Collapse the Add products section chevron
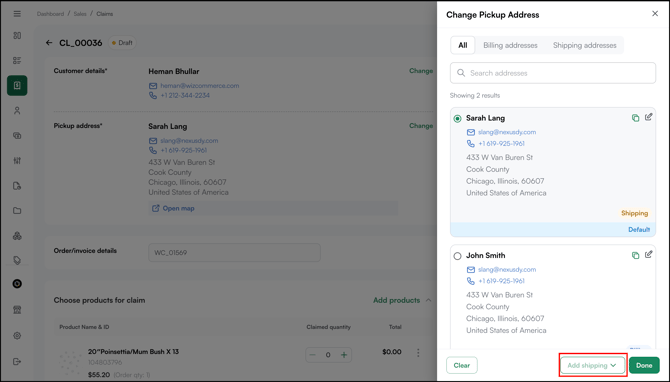The image size is (670, 382). click(428, 300)
